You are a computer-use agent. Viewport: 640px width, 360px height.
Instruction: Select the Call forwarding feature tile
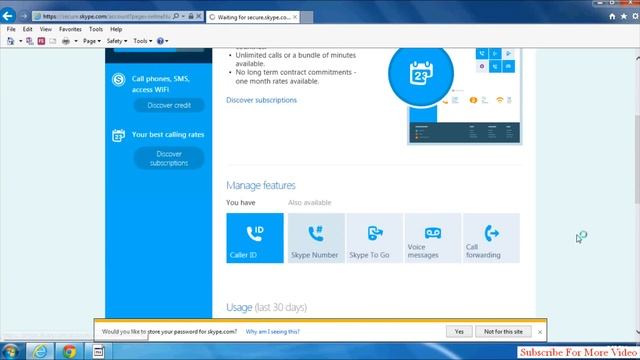491,238
